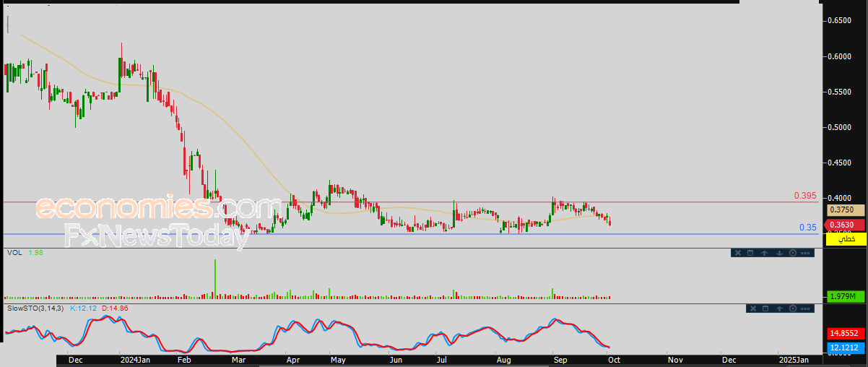
Task: Click the 0.3630 current price tag
Action: [x=846, y=225]
